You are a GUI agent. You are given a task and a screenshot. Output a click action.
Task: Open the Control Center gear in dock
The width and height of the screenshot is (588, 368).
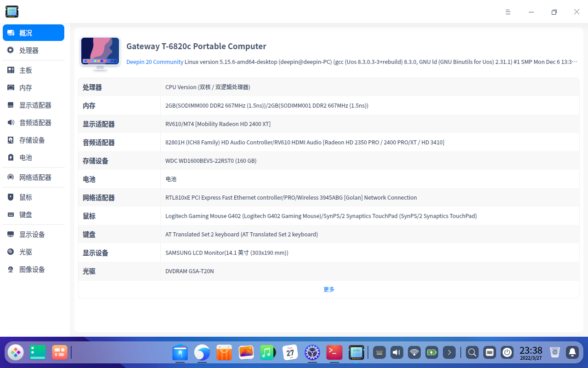click(x=312, y=352)
